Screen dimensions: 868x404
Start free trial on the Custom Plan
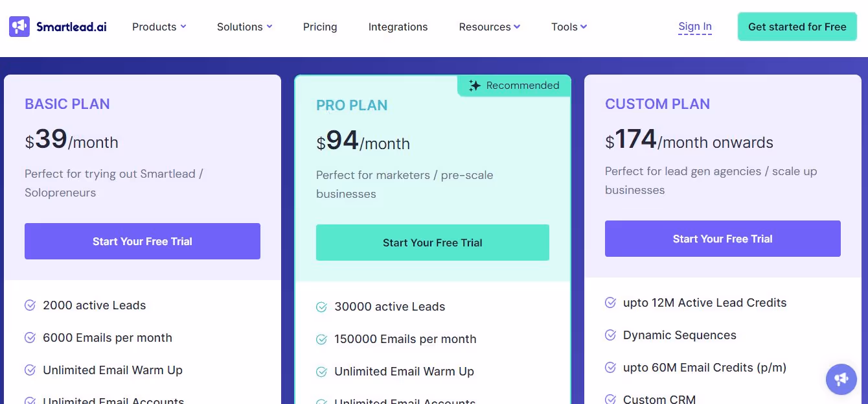pyautogui.click(x=722, y=239)
